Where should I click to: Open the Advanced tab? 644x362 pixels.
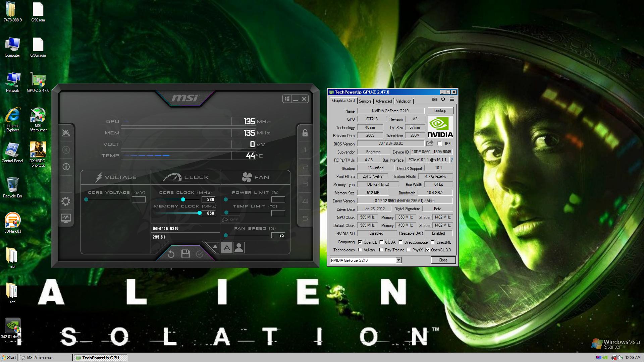point(383,101)
